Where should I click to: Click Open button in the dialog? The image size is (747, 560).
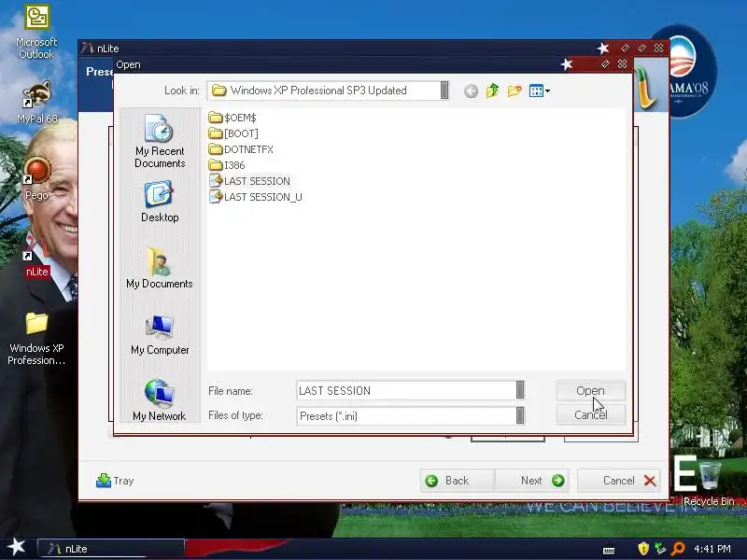590,390
